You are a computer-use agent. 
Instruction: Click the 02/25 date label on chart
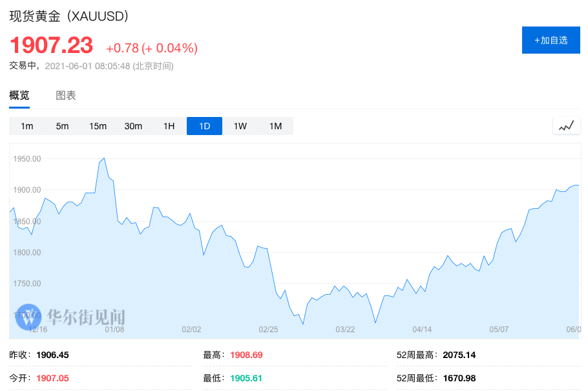[268, 330]
